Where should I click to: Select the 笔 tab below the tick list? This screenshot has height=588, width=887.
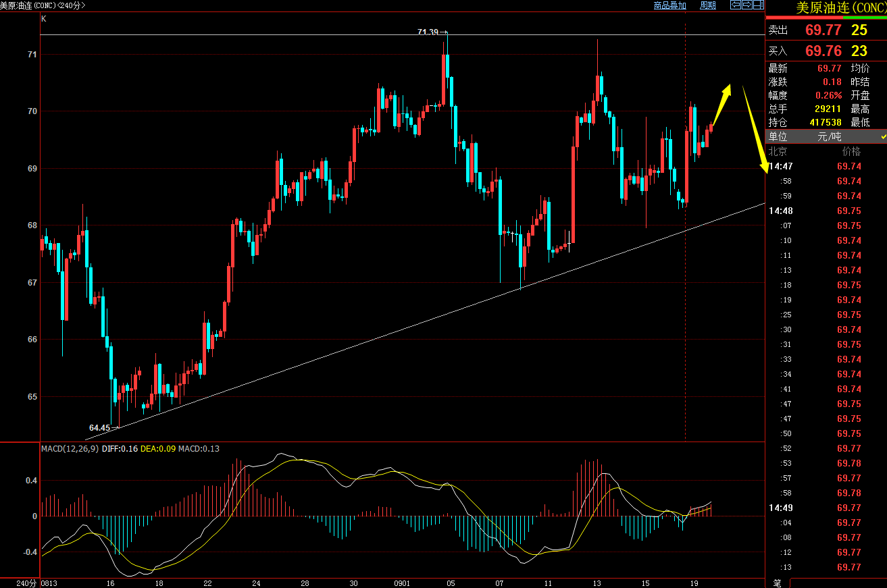[x=777, y=583]
